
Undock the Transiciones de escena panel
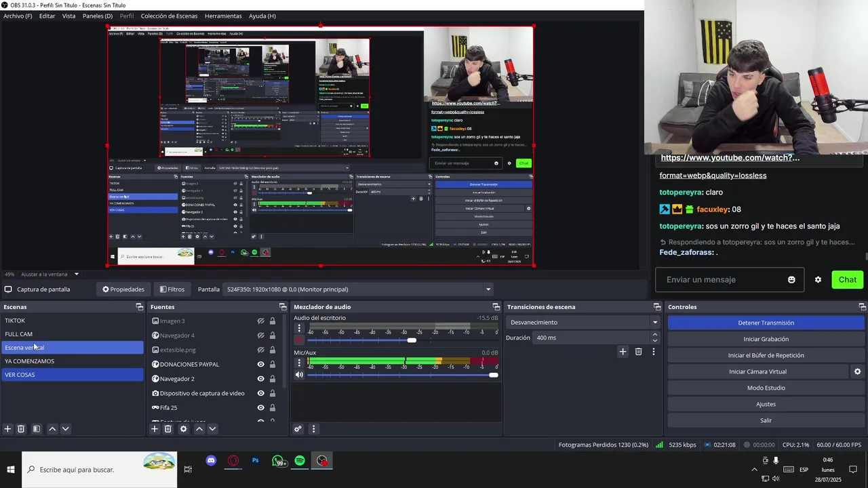point(657,307)
